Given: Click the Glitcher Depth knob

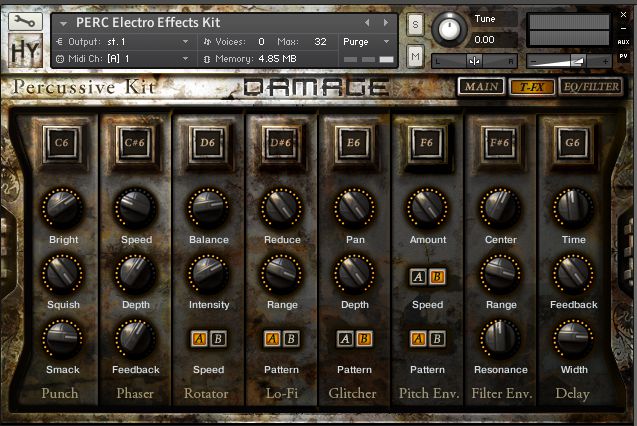Looking at the screenshot, I should click(354, 274).
